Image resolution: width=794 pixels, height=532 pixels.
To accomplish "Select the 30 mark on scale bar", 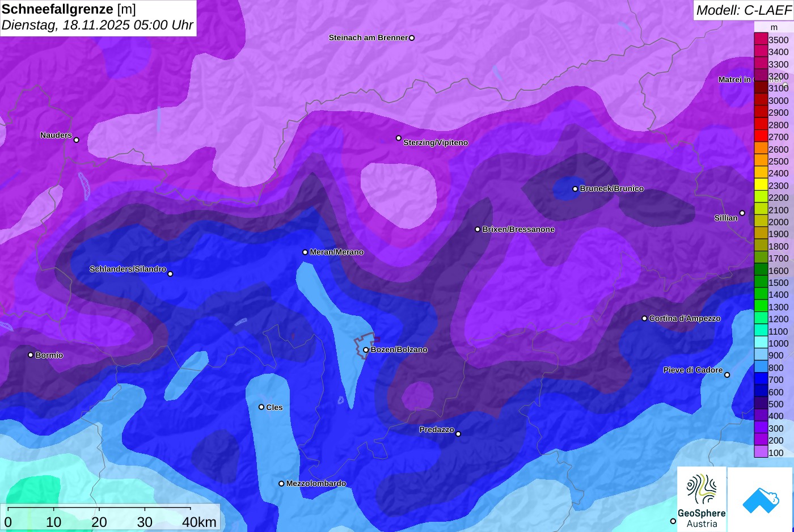I will [145, 522].
